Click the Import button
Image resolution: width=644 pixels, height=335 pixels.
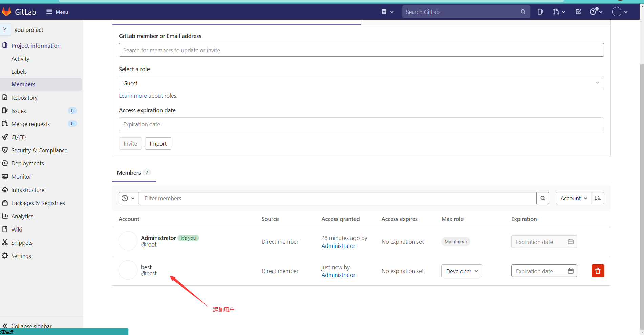point(158,143)
